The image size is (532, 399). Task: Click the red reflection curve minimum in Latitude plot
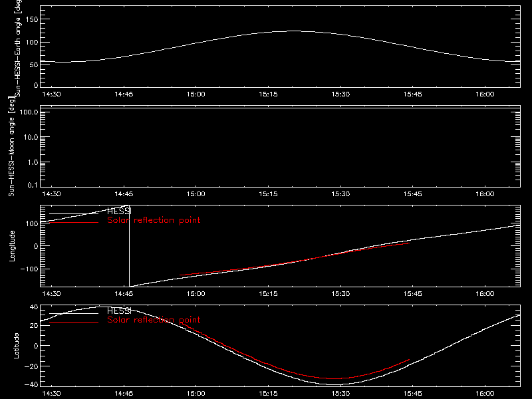(x=334, y=378)
